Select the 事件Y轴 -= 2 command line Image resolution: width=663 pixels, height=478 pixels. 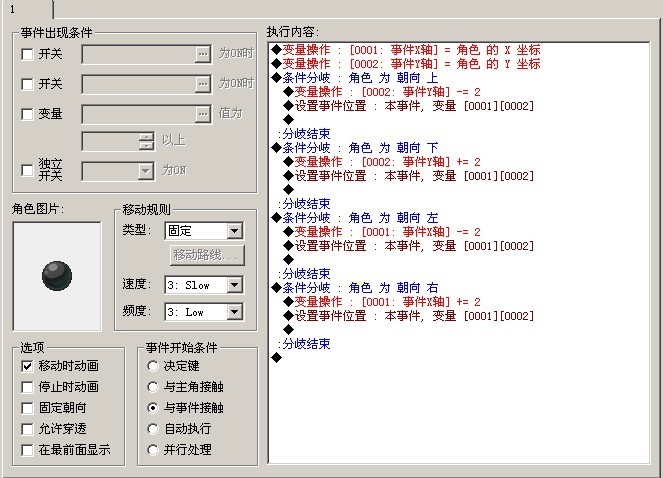382,92
